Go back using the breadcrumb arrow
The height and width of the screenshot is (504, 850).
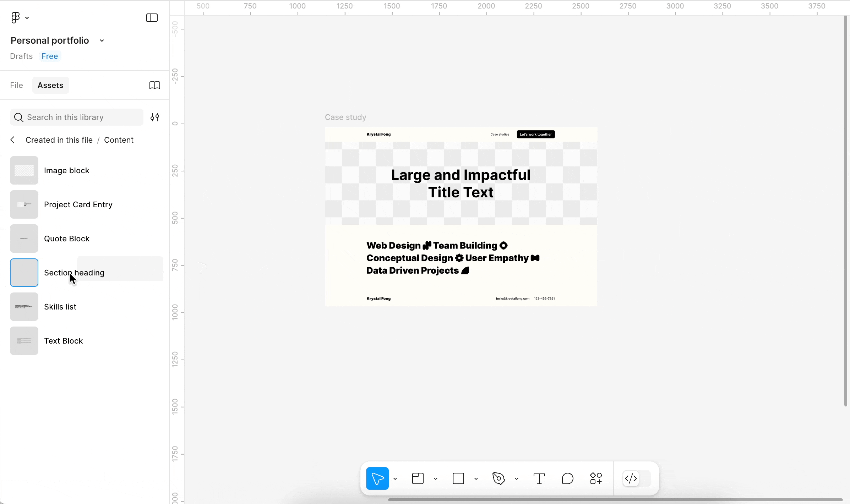point(13,140)
